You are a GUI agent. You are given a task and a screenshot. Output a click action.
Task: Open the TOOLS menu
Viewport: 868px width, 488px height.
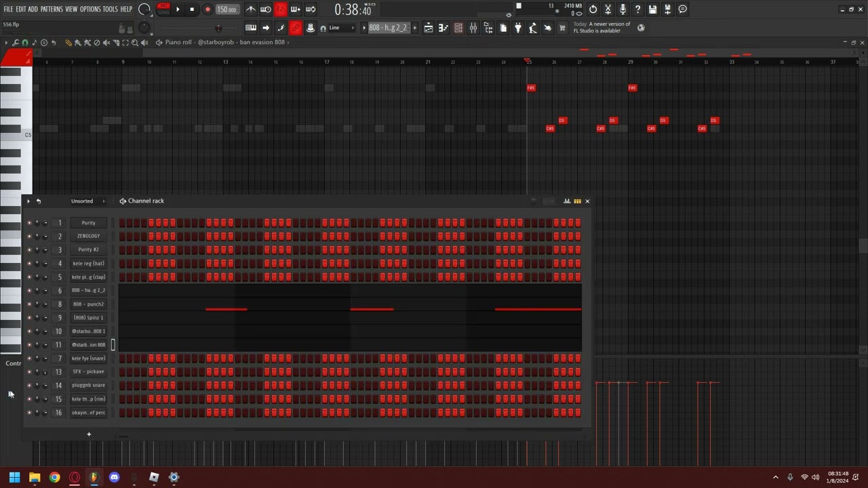pyautogui.click(x=111, y=9)
